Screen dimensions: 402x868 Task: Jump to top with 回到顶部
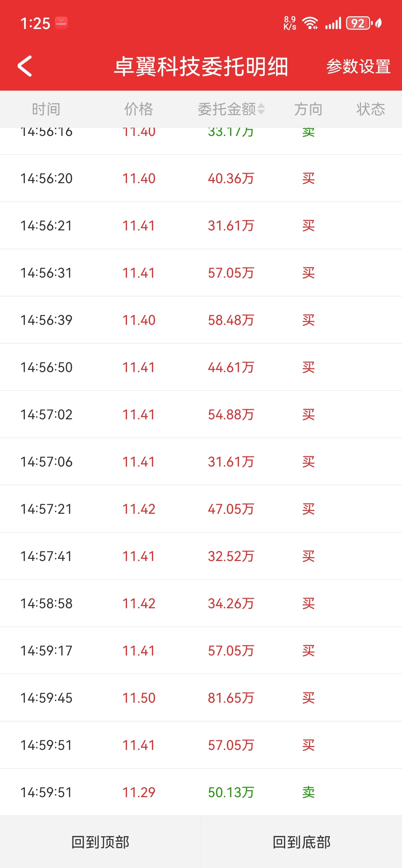[100, 842]
